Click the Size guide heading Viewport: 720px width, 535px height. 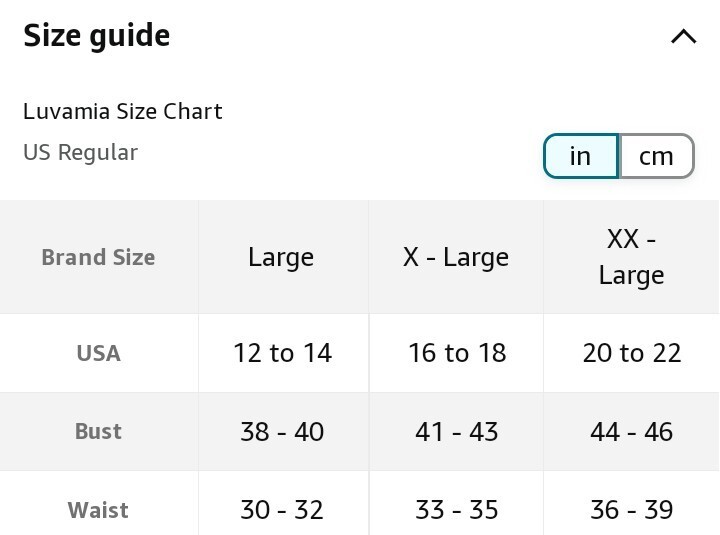point(97,36)
